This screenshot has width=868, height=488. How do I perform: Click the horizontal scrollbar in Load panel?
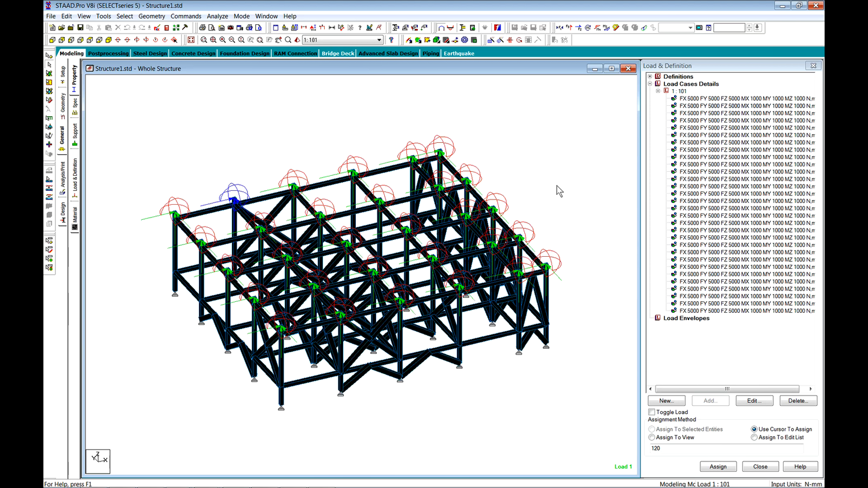[726, 389]
